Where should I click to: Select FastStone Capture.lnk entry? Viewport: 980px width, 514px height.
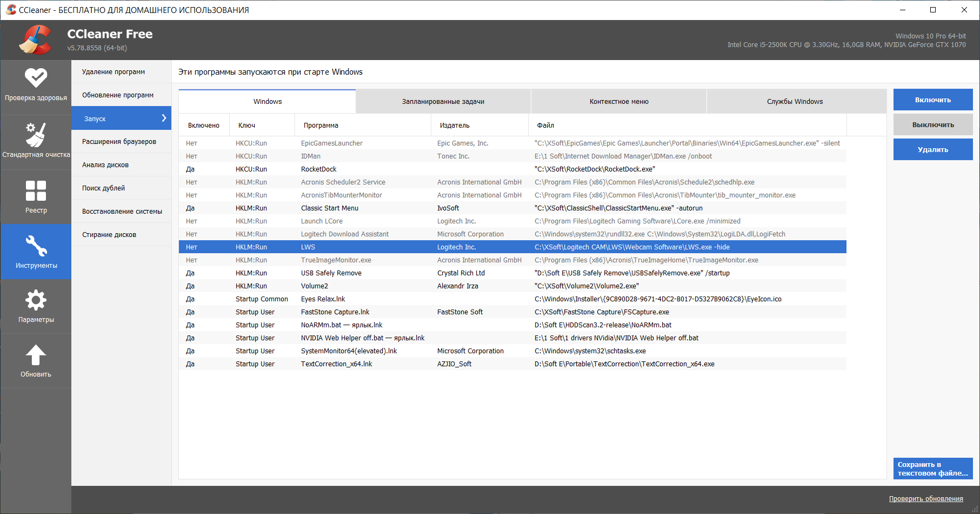pos(512,312)
